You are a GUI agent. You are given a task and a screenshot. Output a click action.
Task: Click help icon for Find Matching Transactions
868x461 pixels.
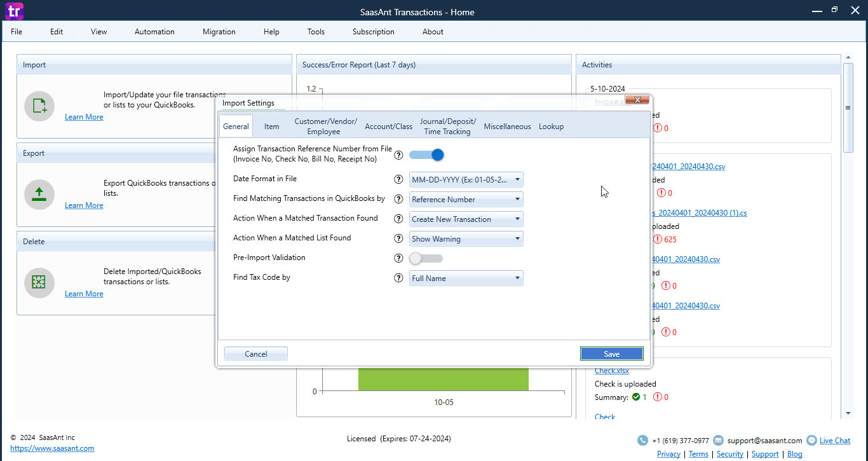398,199
